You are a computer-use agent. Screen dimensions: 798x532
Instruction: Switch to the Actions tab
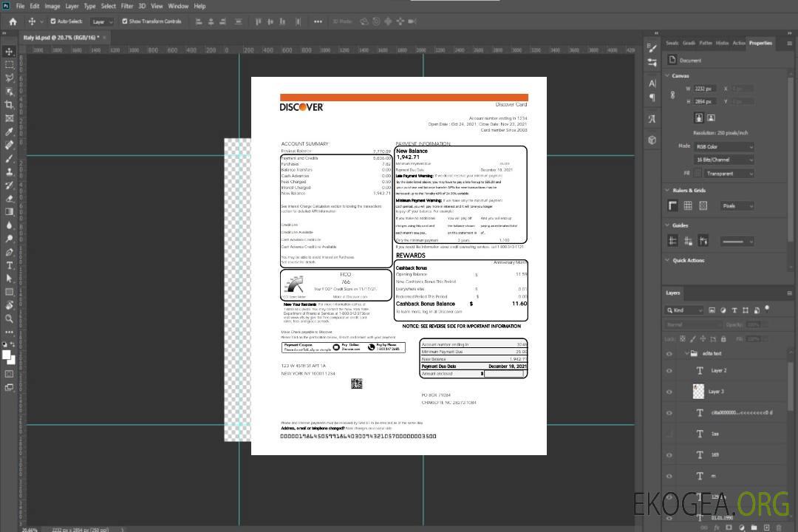pos(739,44)
